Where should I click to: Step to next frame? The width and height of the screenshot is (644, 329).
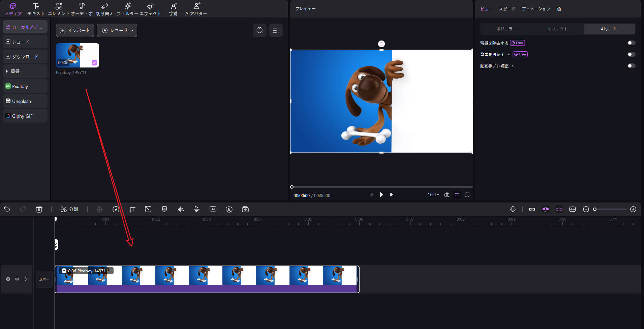pos(391,195)
